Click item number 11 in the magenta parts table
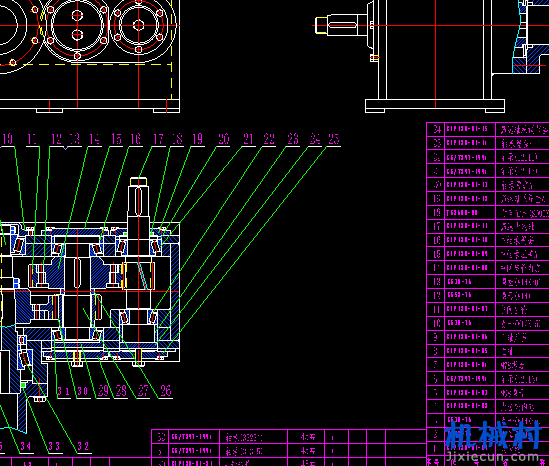This screenshot has height=466, width=549. tap(436, 309)
